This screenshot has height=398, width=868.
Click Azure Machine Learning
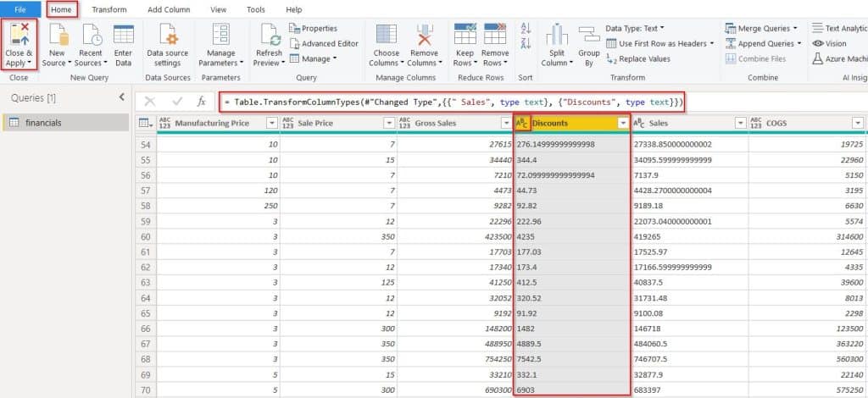coord(839,58)
